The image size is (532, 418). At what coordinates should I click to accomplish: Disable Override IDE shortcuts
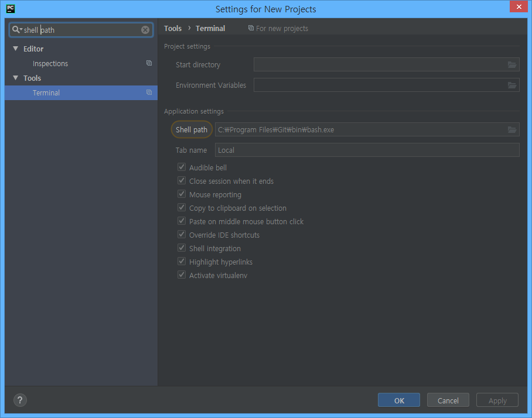tap(182, 235)
